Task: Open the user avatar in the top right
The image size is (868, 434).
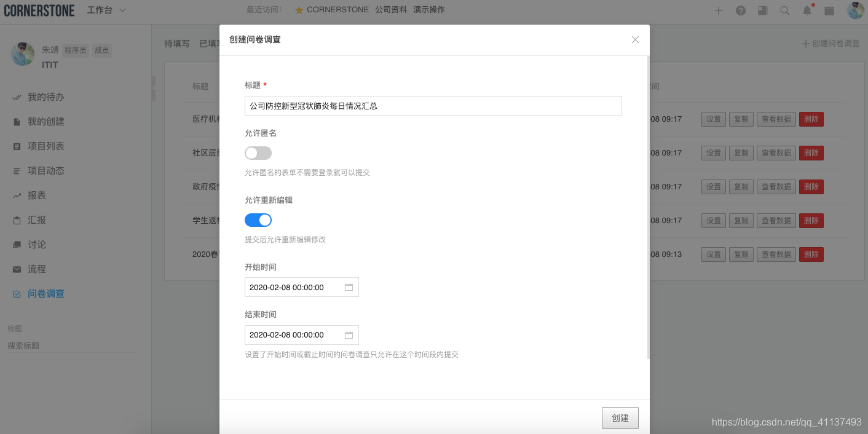Action: click(856, 10)
